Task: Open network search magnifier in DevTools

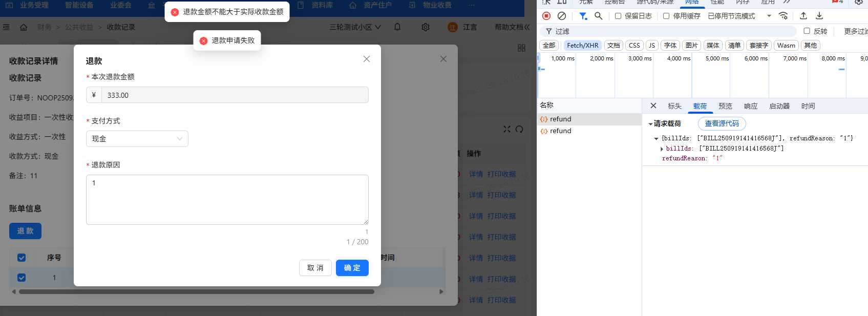Action: tap(598, 16)
